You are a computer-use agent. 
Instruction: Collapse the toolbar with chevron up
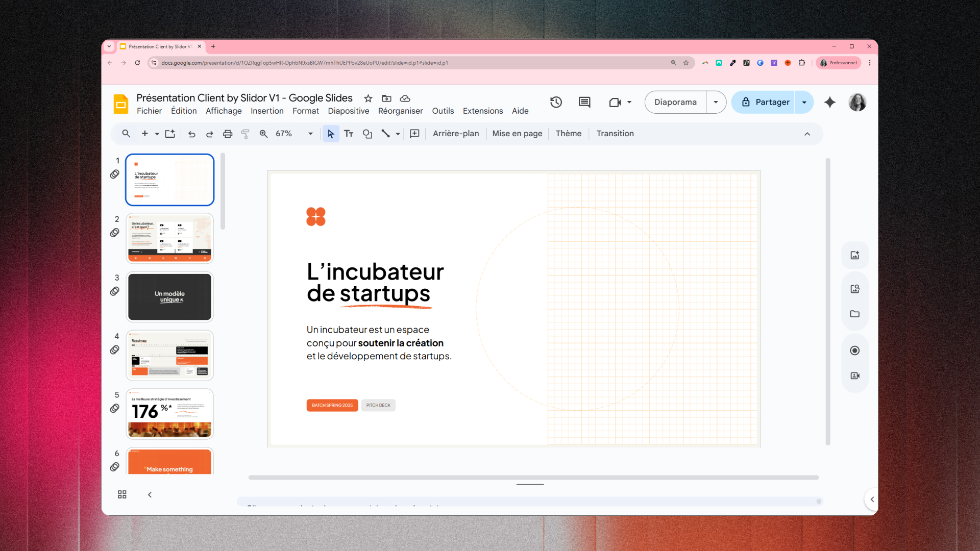(x=807, y=134)
